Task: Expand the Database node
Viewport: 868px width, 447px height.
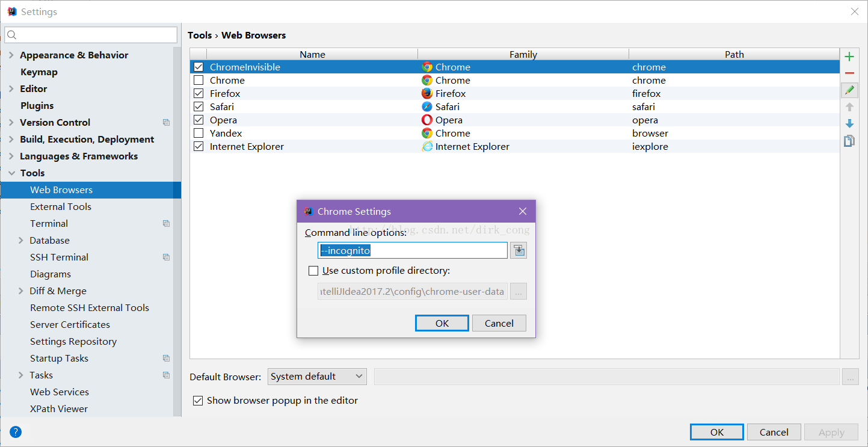Action: point(22,240)
